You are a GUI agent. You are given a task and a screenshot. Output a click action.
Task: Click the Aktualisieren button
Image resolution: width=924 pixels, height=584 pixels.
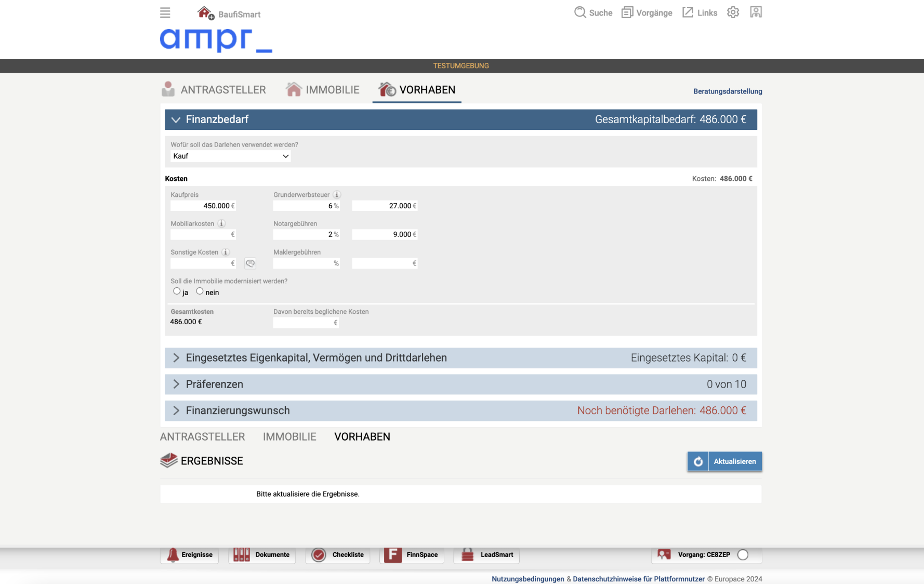pos(724,461)
